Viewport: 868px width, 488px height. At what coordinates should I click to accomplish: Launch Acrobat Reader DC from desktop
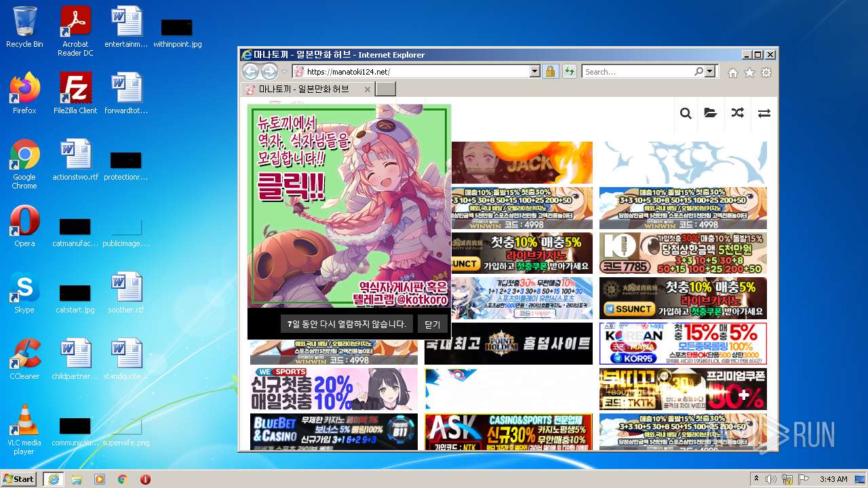click(75, 31)
